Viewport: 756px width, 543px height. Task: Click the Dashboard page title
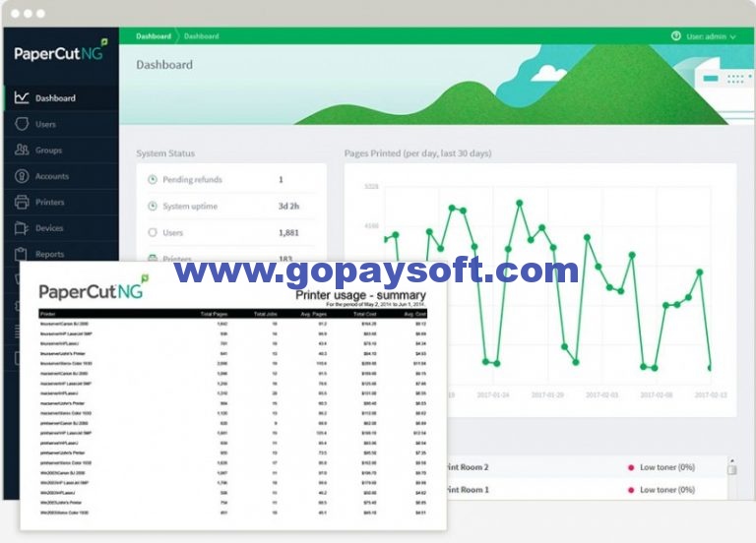pyautogui.click(x=164, y=65)
